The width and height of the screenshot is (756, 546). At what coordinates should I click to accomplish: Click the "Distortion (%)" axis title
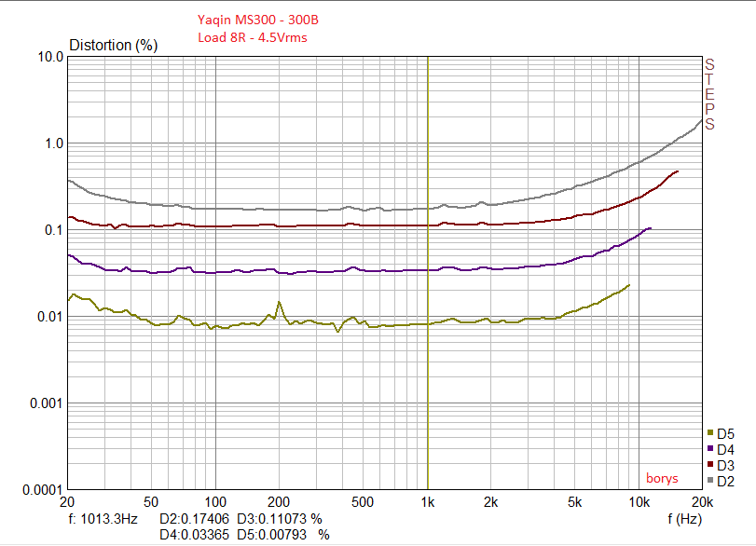click(114, 46)
